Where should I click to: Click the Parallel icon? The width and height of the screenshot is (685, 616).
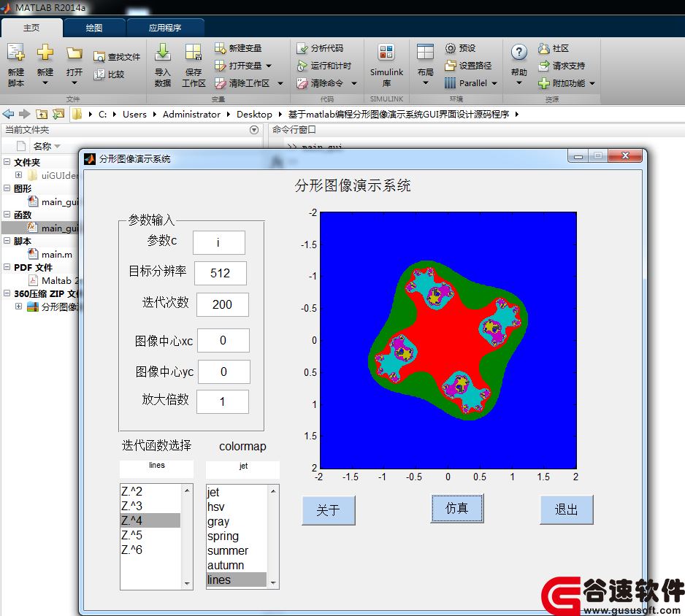(451, 83)
